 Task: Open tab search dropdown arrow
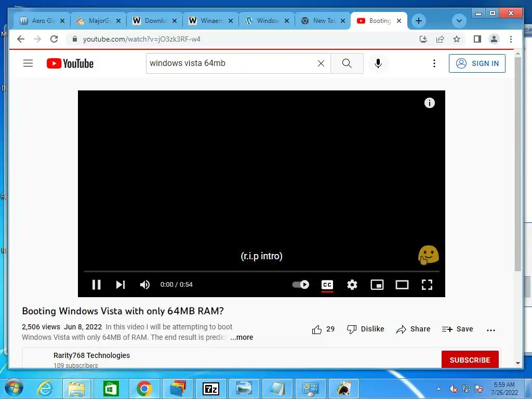coord(459,21)
